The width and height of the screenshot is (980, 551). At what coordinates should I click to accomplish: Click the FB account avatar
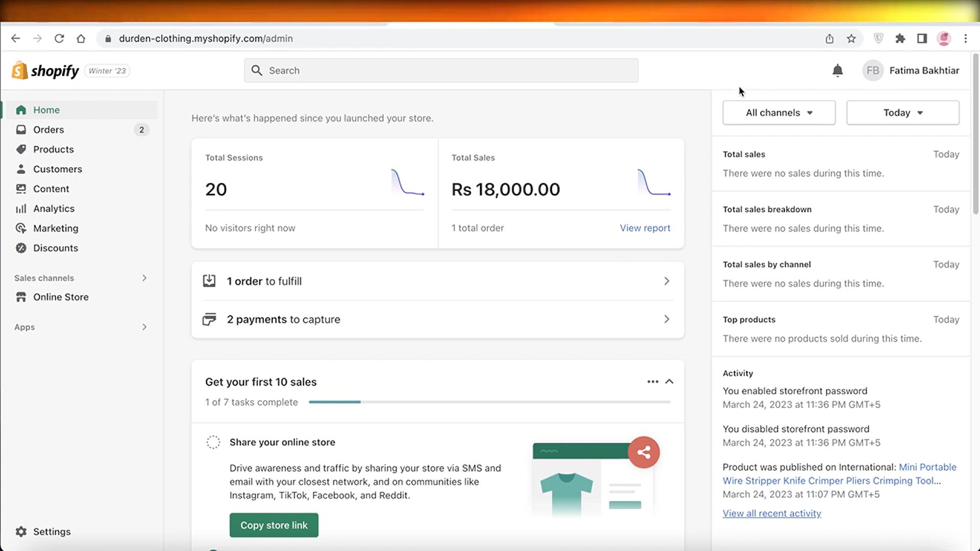coord(872,70)
